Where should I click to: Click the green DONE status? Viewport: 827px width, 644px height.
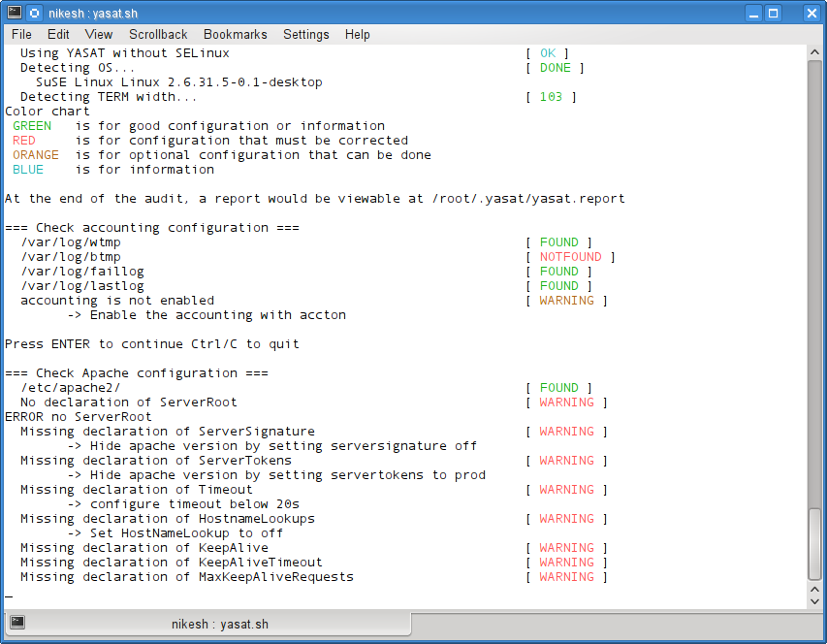555,68
